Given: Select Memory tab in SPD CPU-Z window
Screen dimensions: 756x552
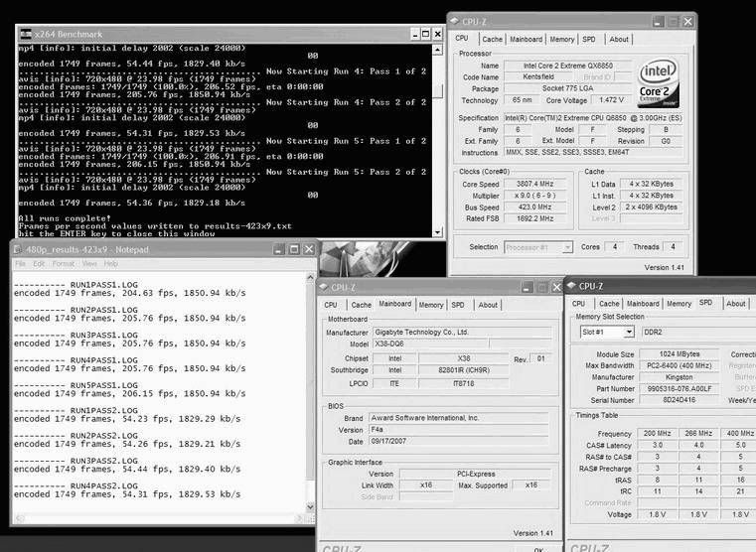Looking at the screenshot, I should [679, 304].
